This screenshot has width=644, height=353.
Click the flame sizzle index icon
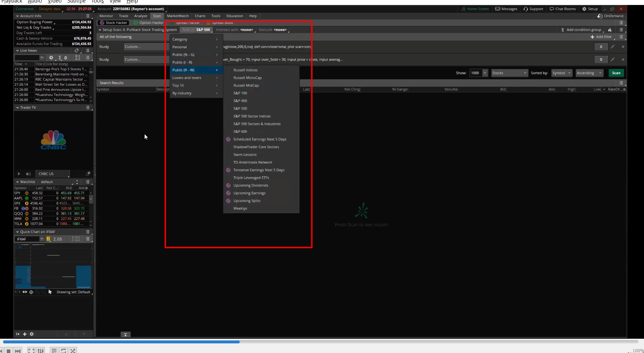(610, 30)
